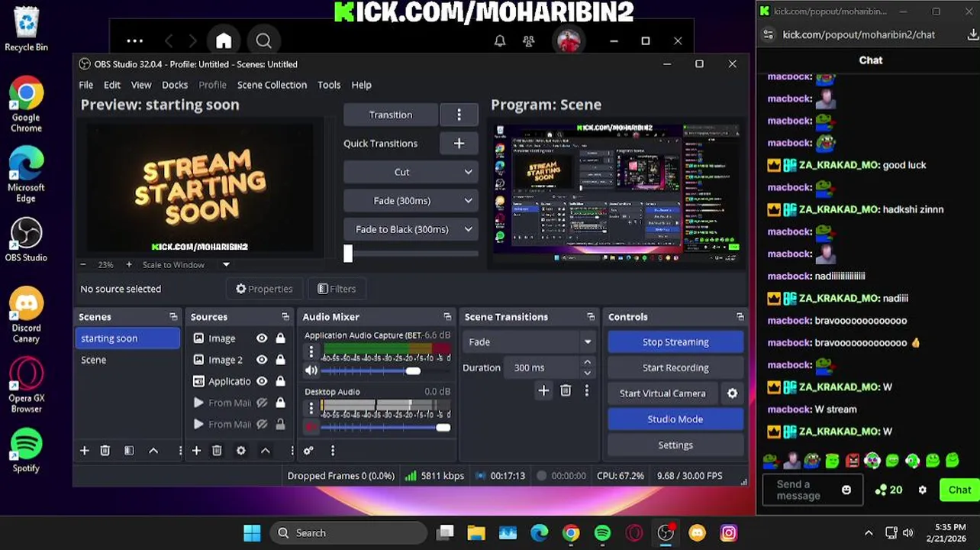This screenshot has width=980, height=550.
Task: Float the Sources dock with its pop-out icon
Action: [x=285, y=317]
